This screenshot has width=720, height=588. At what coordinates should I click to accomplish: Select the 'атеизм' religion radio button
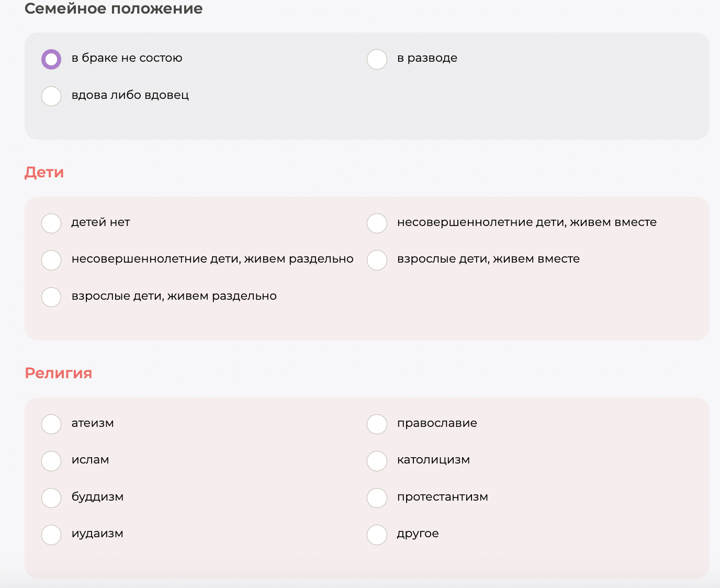[51, 424]
